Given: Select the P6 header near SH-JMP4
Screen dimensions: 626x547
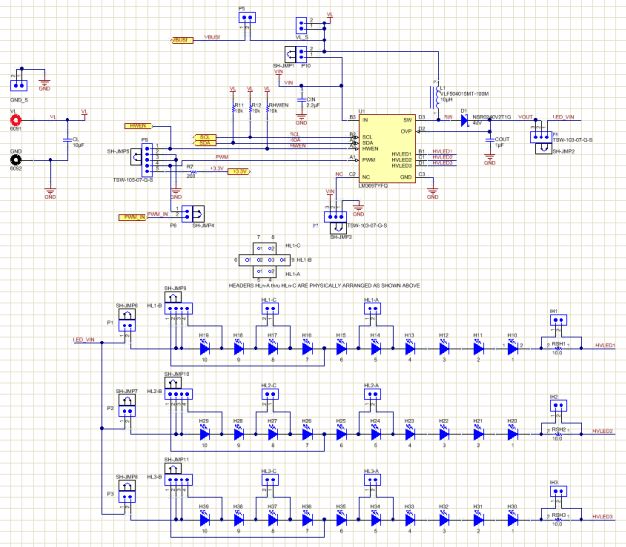Looking at the screenshot, I should (187, 214).
